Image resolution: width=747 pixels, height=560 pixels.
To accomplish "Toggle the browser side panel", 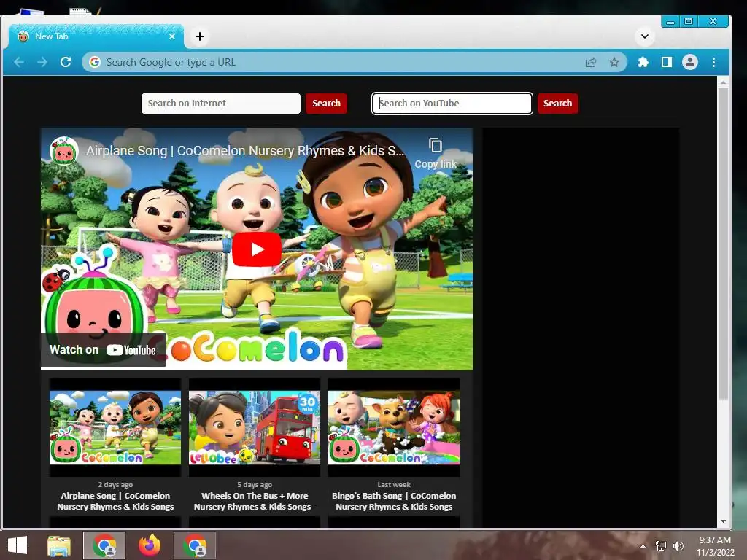I will pos(667,62).
